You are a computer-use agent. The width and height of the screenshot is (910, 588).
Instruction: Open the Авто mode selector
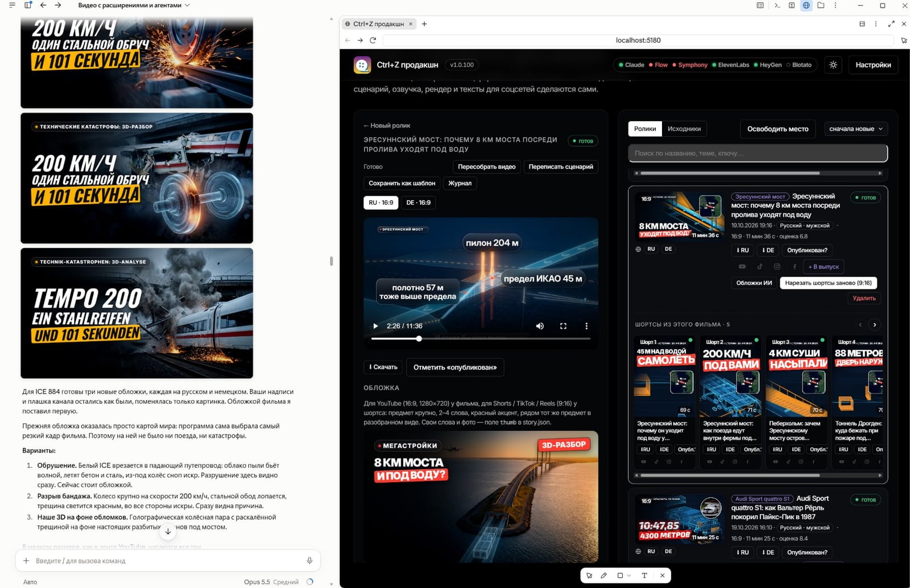30,582
